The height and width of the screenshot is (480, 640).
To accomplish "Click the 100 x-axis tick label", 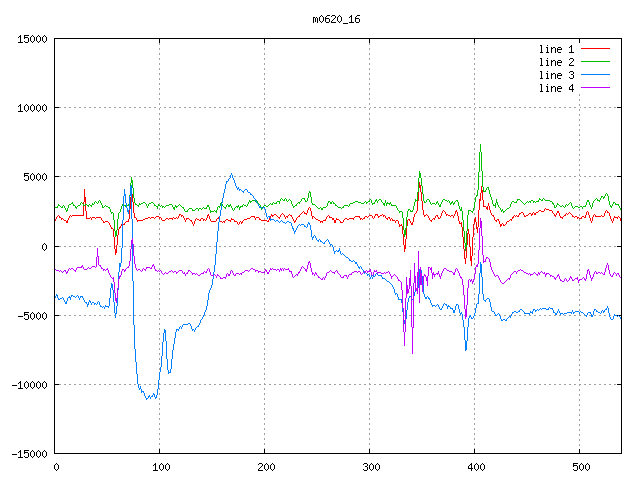I will 160,467.
